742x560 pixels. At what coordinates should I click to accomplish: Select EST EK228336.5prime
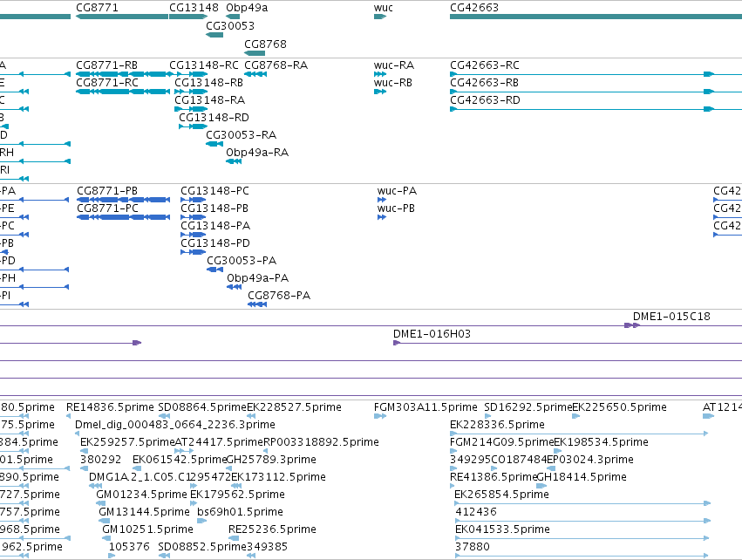(x=497, y=425)
